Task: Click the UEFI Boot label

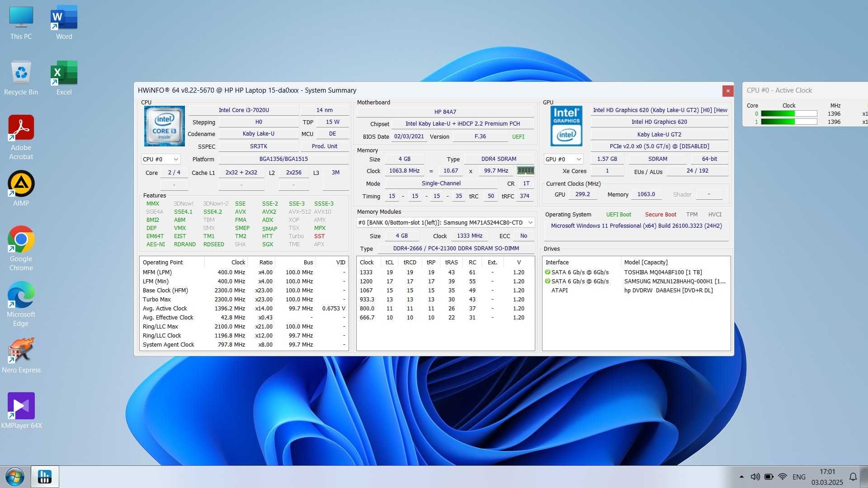Action: (618, 214)
